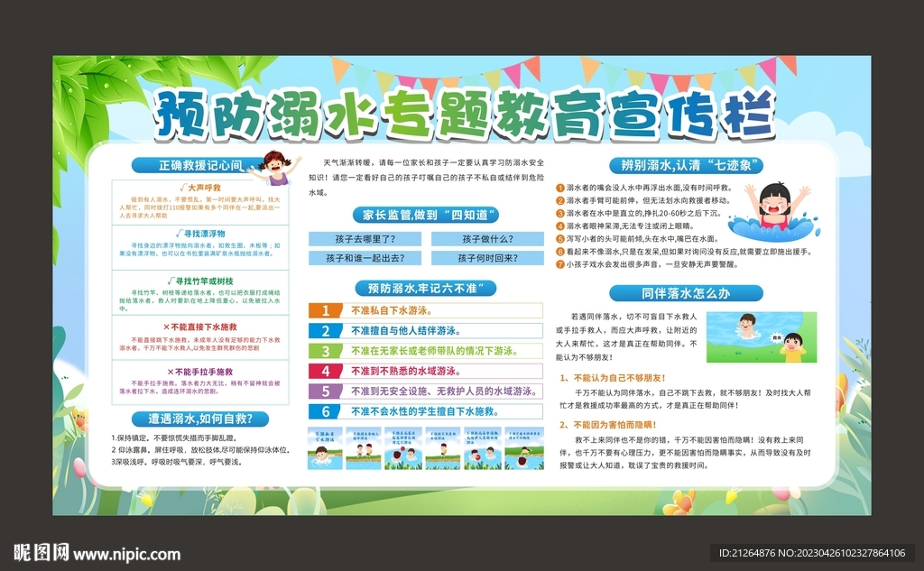Select the orange circle 4 beside 溺水者眼神呆滞
Screen dimensions: 924x571
(560, 226)
